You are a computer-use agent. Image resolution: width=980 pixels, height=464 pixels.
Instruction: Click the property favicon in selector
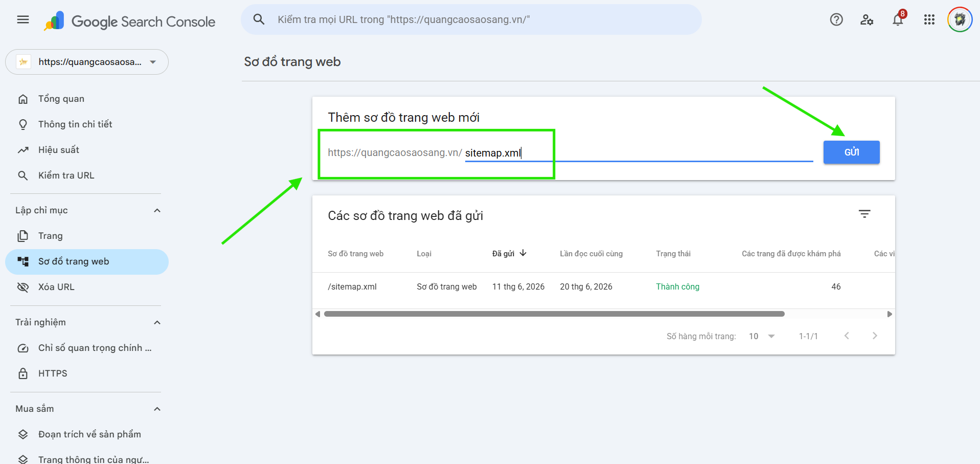[24, 62]
